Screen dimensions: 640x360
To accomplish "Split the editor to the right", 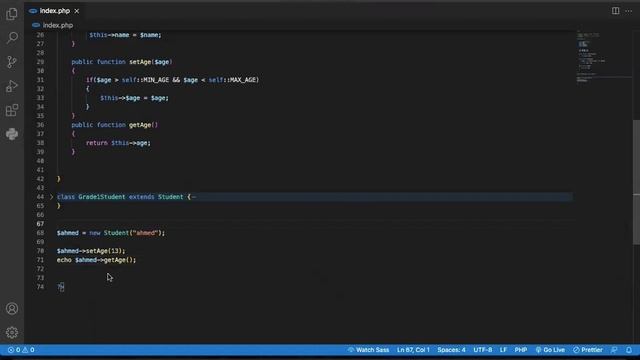I will point(615,11).
